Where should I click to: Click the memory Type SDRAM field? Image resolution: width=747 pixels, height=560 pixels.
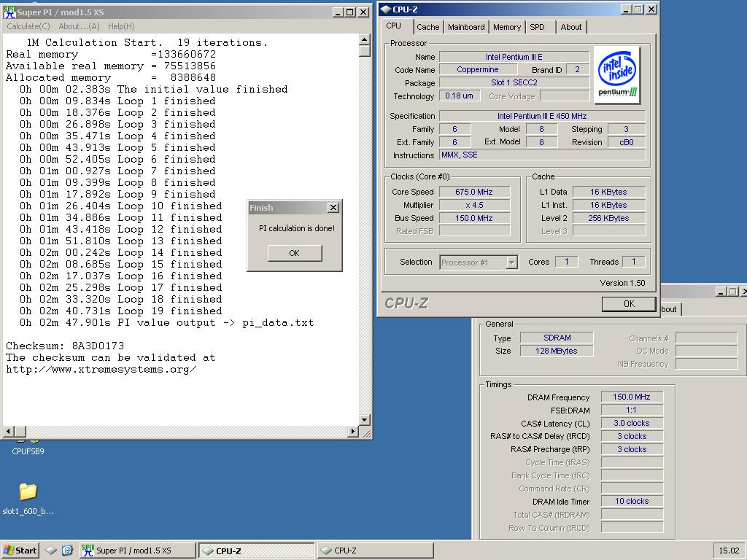[x=557, y=338]
